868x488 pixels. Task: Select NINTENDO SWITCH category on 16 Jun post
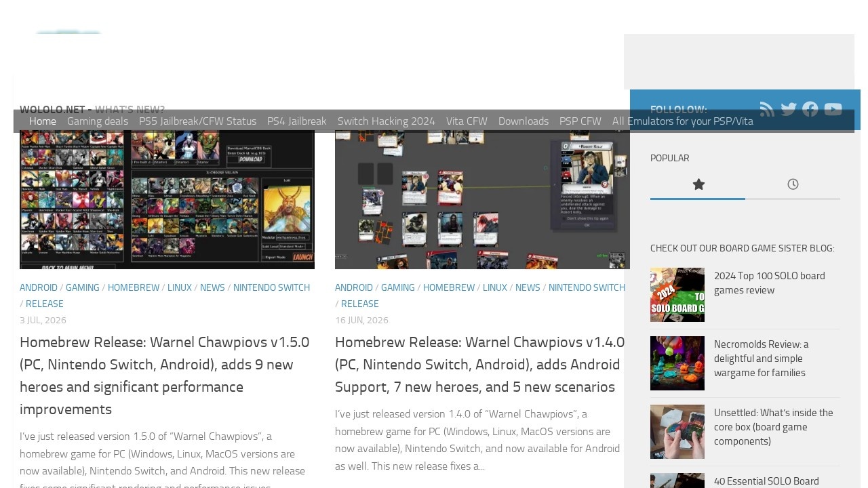(587, 287)
